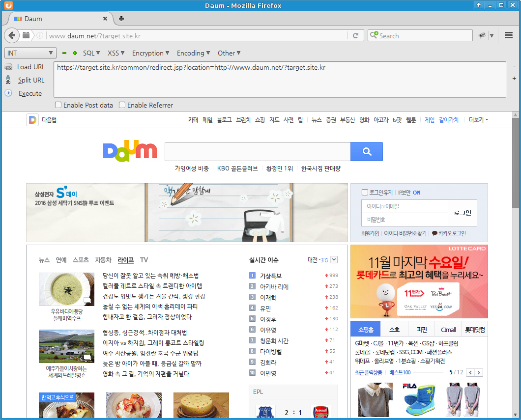Click the Execute play icon
This screenshot has height=420, width=521.
[8, 93]
